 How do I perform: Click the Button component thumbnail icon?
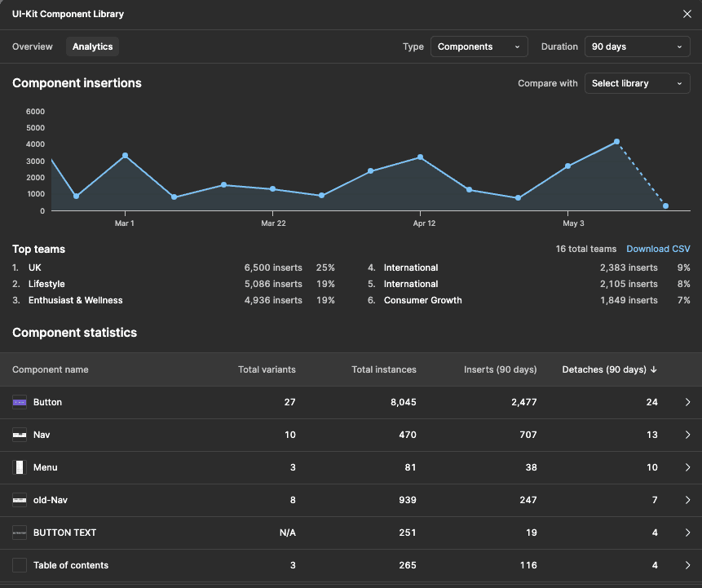pos(20,401)
